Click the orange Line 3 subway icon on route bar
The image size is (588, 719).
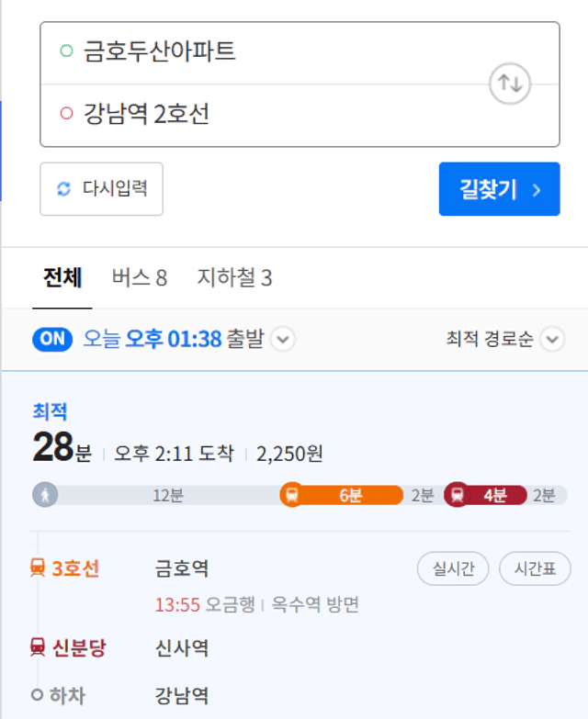(x=292, y=495)
